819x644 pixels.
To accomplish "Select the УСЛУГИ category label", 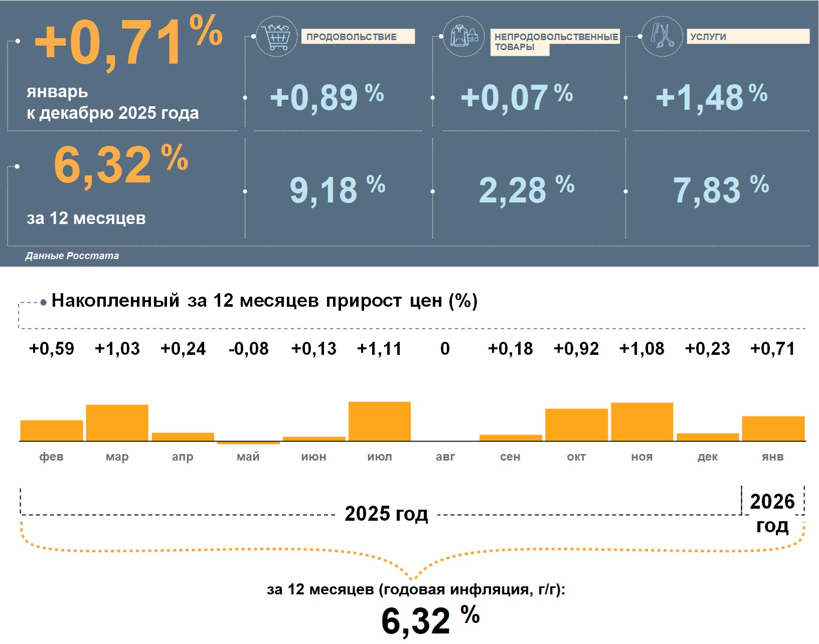I will click(747, 37).
